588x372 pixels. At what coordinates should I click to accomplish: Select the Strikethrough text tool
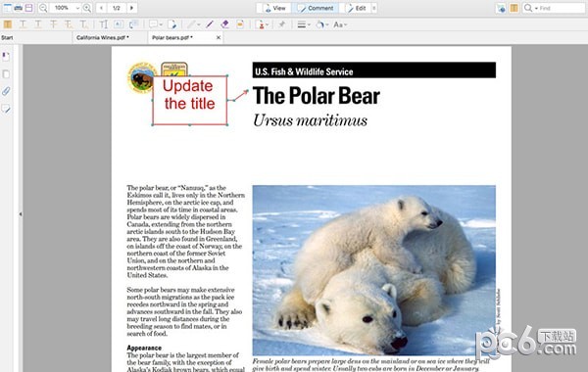(x=53, y=24)
